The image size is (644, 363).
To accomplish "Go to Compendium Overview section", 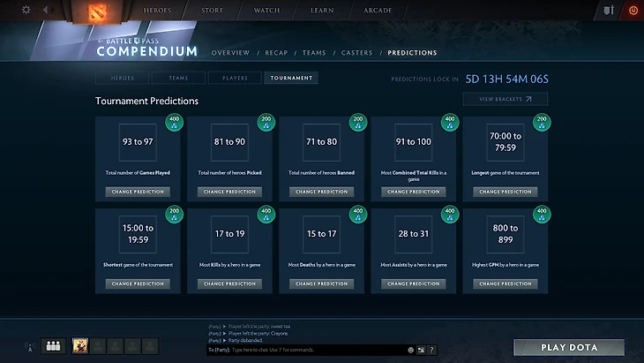I will (230, 53).
